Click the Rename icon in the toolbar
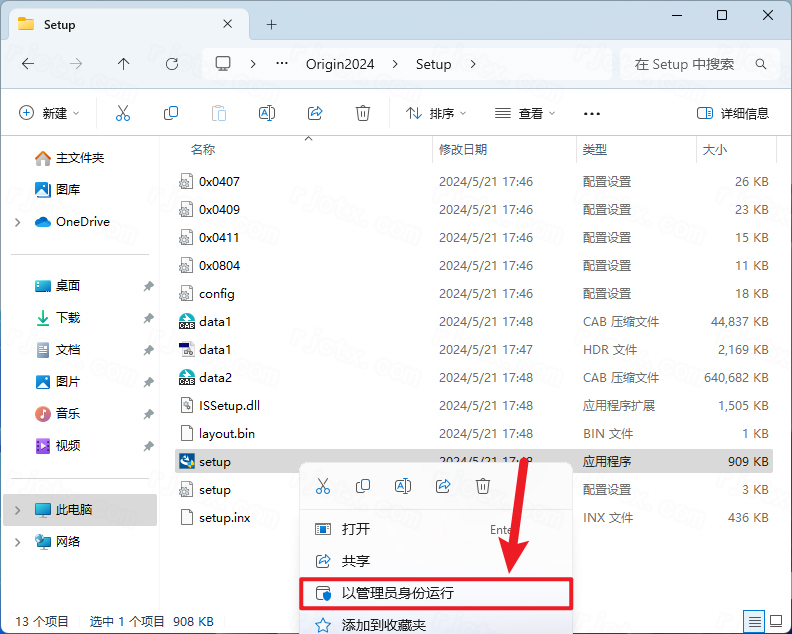792x634 pixels. pyautogui.click(x=267, y=114)
